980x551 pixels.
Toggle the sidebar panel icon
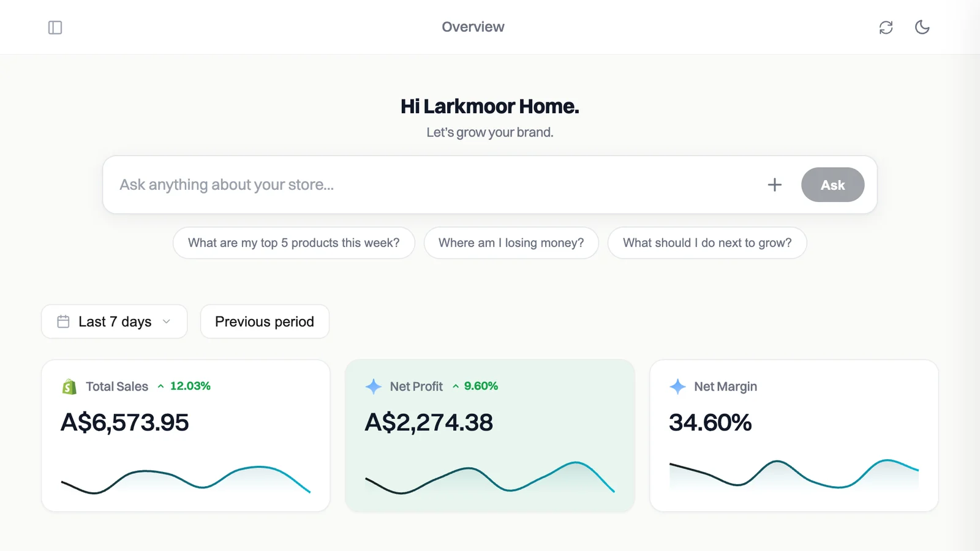(55, 28)
